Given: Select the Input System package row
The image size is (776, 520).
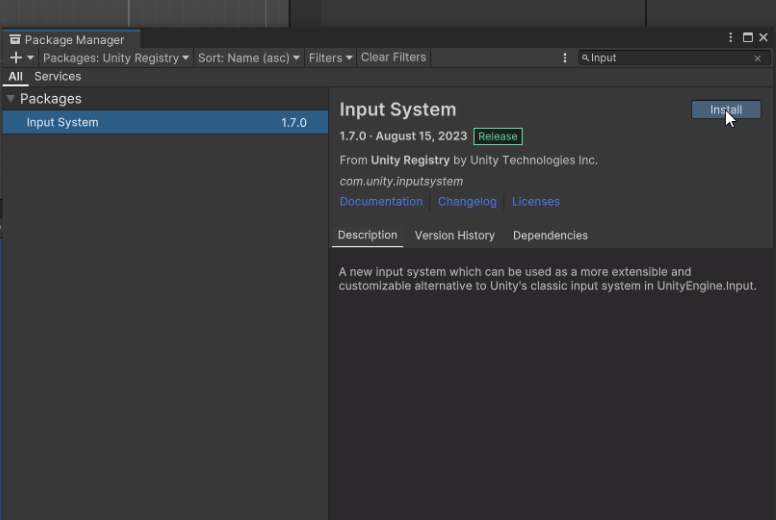Looking at the screenshot, I should coord(165,122).
